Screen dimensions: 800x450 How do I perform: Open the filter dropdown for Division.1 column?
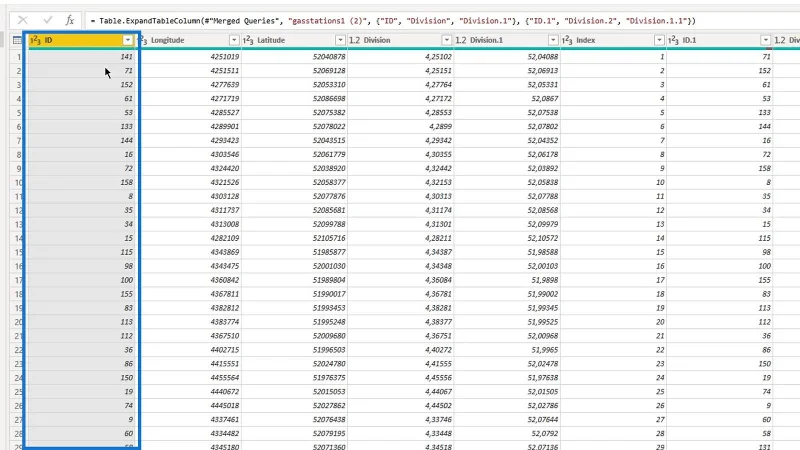point(553,40)
